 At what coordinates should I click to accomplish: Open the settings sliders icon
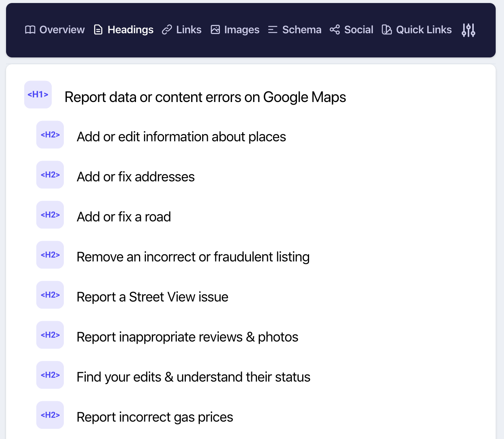[468, 30]
